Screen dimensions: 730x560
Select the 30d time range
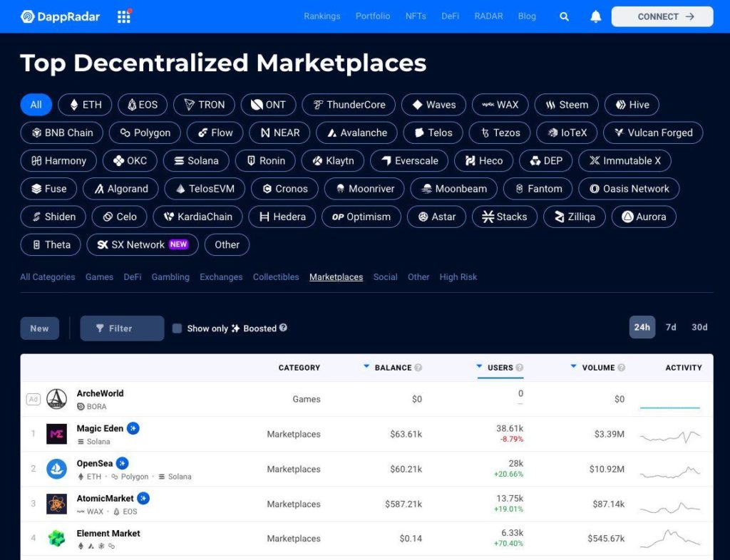coord(699,327)
